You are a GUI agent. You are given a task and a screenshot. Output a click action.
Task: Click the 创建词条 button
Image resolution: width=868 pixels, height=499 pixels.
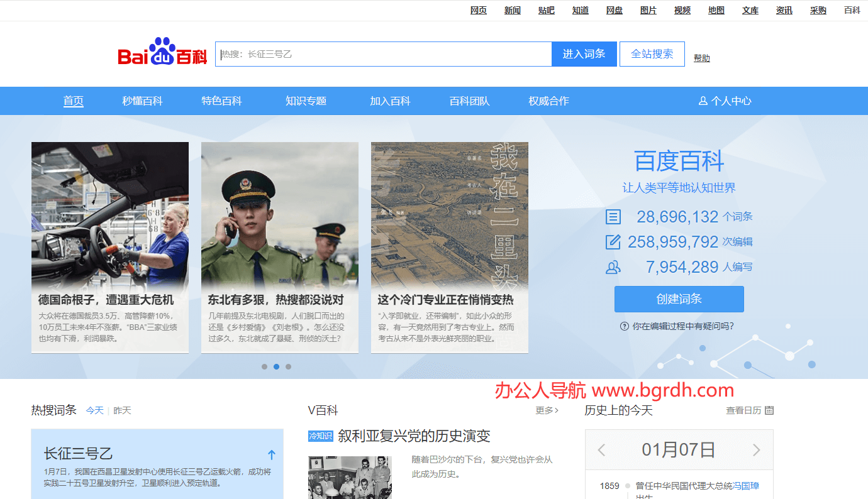[x=679, y=299]
